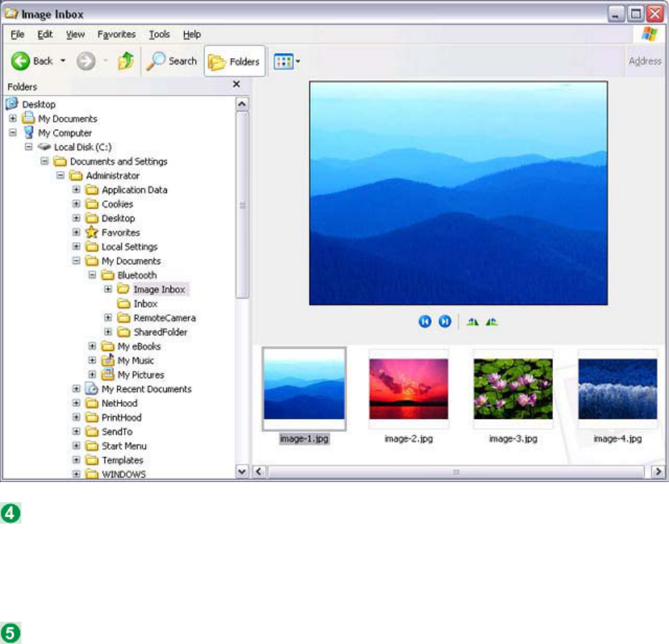Click the green Back arrow icon
This screenshot has width=669, height=644.
pos(20,62)
